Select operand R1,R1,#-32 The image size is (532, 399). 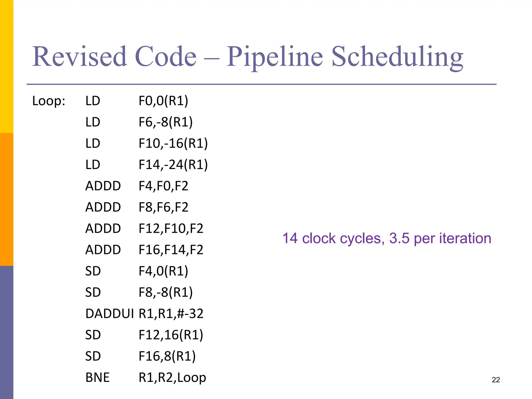(x=171, y=314)
